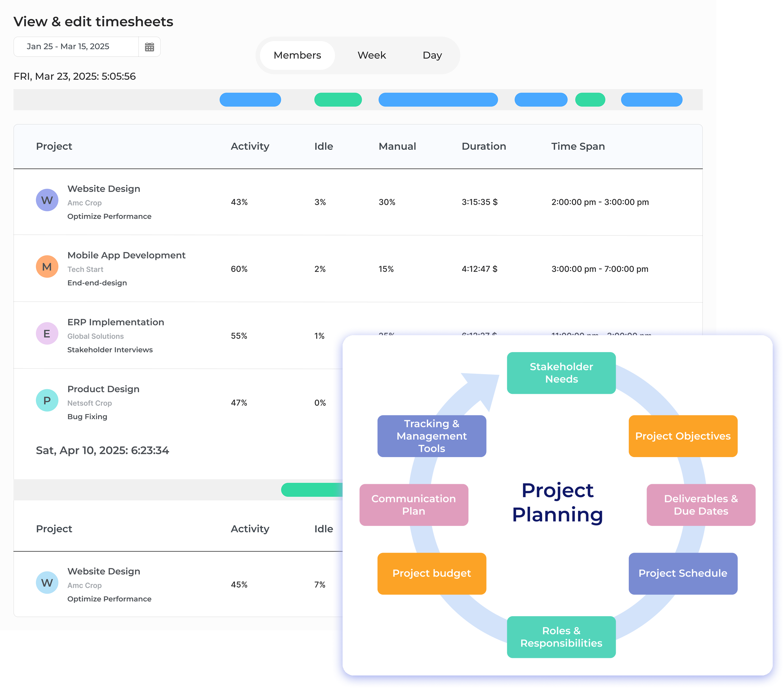Select the last blue timeline bar at far right
The image size is (784, 689).
pos(651,99)
